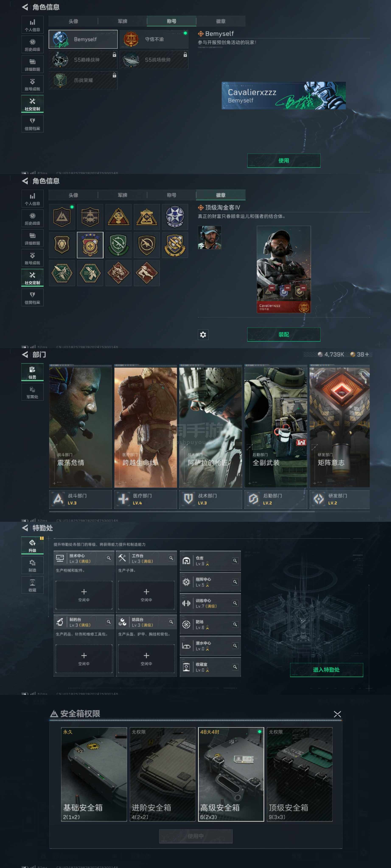Choose the 基础安全箱 safe box
The height and width of the screenshot is (868, 391).
point(94,774)
